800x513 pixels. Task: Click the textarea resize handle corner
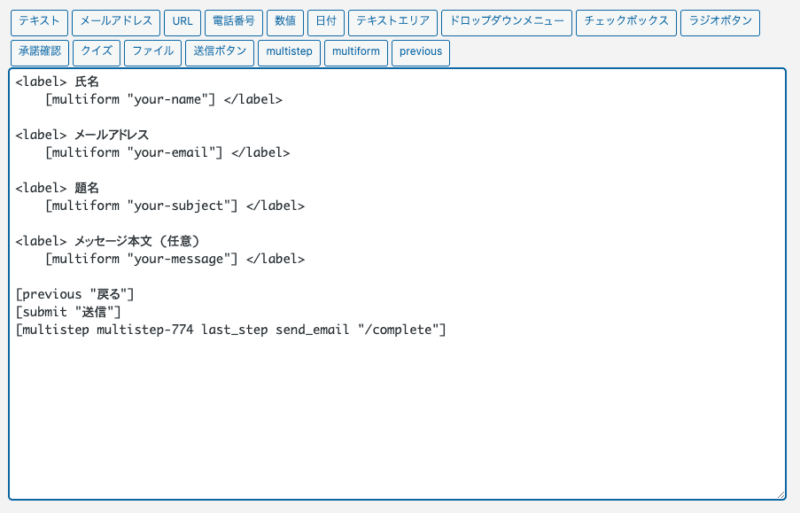click(x=780, y=494)
